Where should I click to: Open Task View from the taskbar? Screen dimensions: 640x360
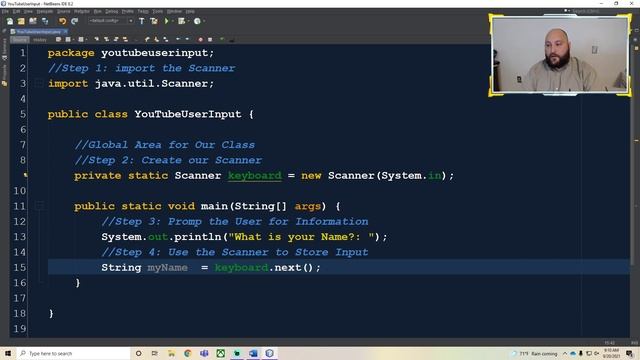pos(155,353)
